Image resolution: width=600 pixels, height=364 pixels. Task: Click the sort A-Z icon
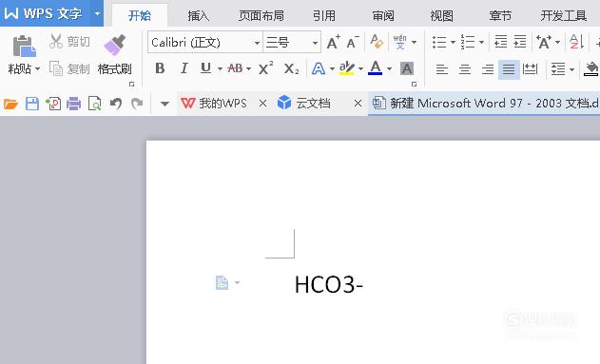(x=576, y=42)
